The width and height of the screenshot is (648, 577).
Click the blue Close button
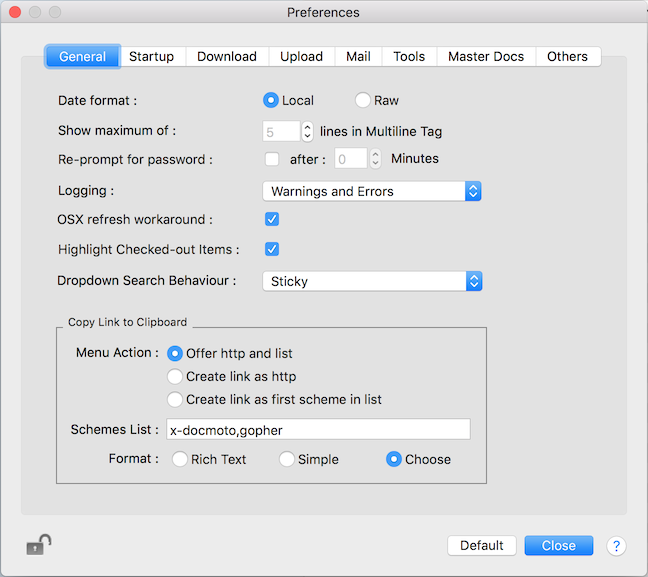558,545
